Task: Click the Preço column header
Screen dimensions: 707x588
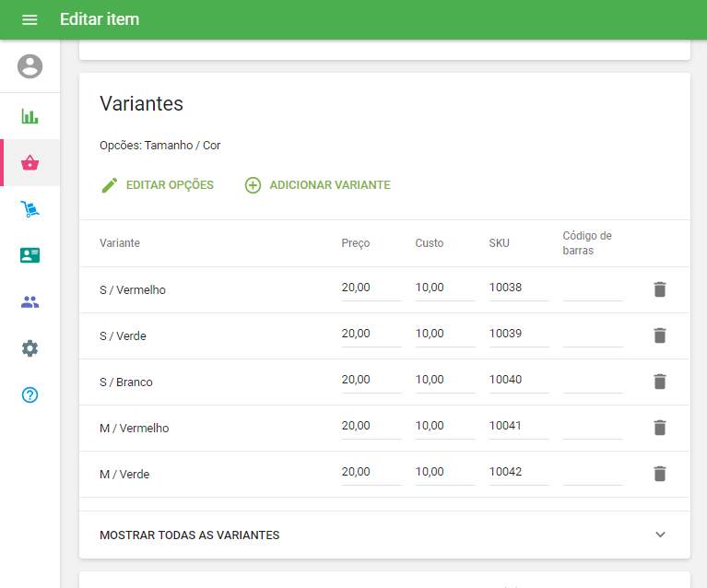Action: 355,243
